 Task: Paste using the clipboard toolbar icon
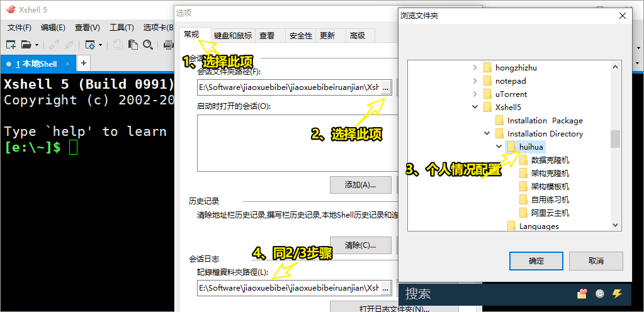133,45
